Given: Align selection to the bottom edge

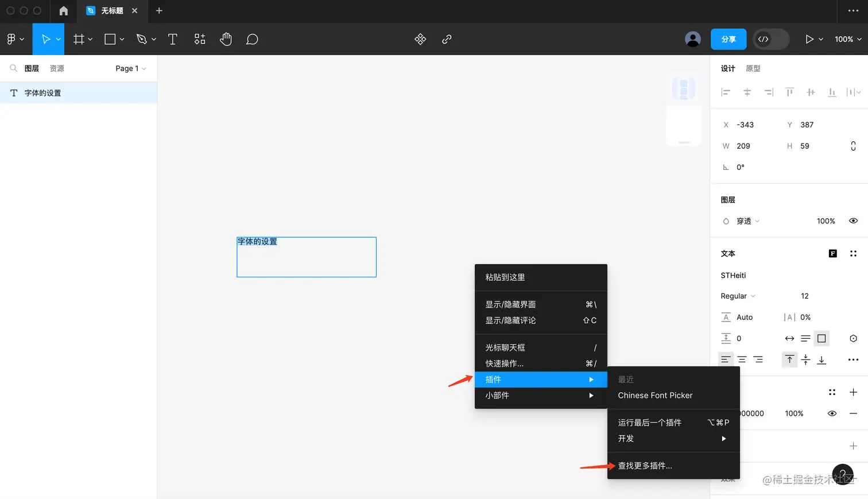Looking at the screenshot, I should tap(832, 92).
